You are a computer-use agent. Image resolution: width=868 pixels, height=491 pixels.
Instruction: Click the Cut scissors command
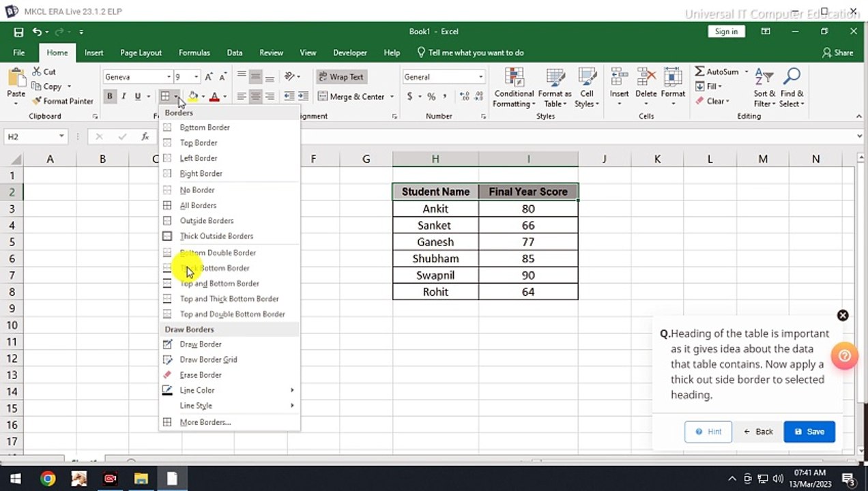44,72
